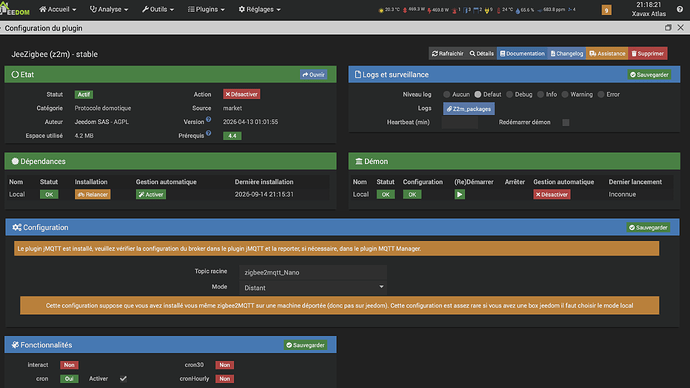Click the Jeedom logo
690x388 pixels.
tap(15, 9)
